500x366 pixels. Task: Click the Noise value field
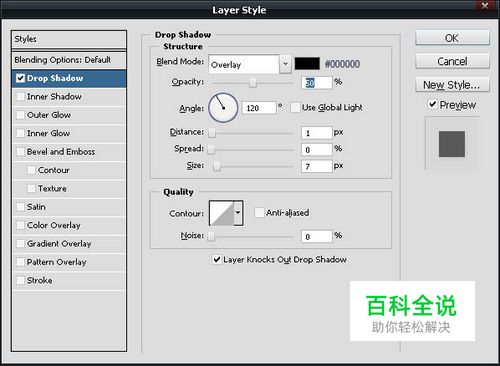pyautogui.click(x=317, y=237)
